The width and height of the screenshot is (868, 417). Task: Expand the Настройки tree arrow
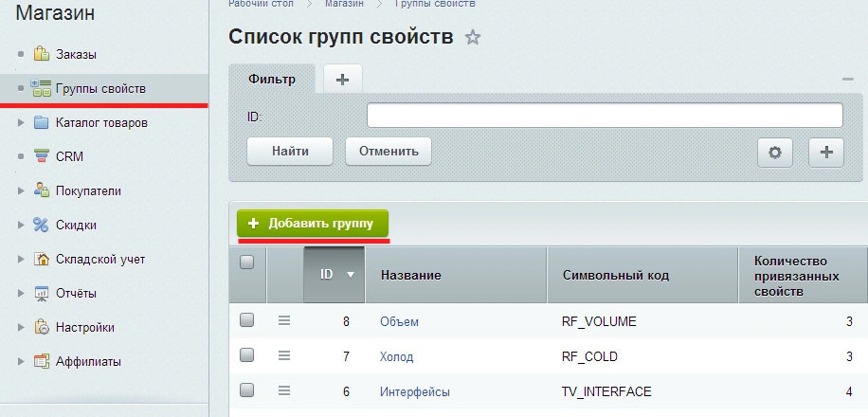(x=21, y=327)
